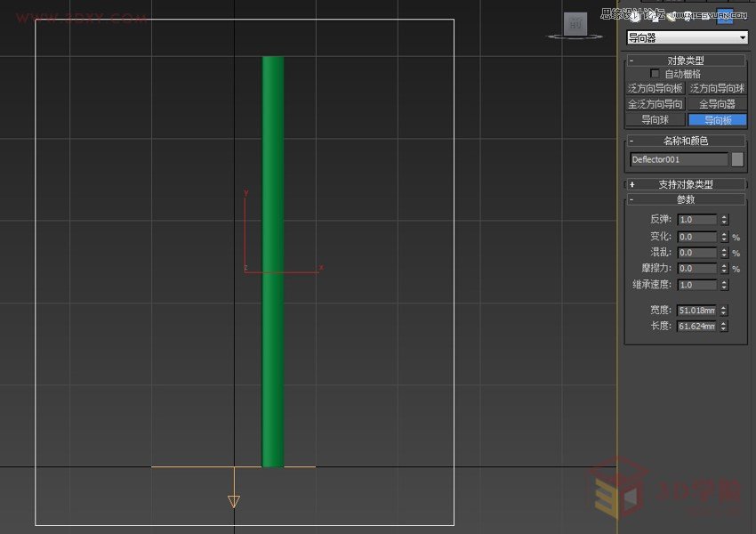
Task: Select the Helpers creation icon
Action: coord(704,17)
